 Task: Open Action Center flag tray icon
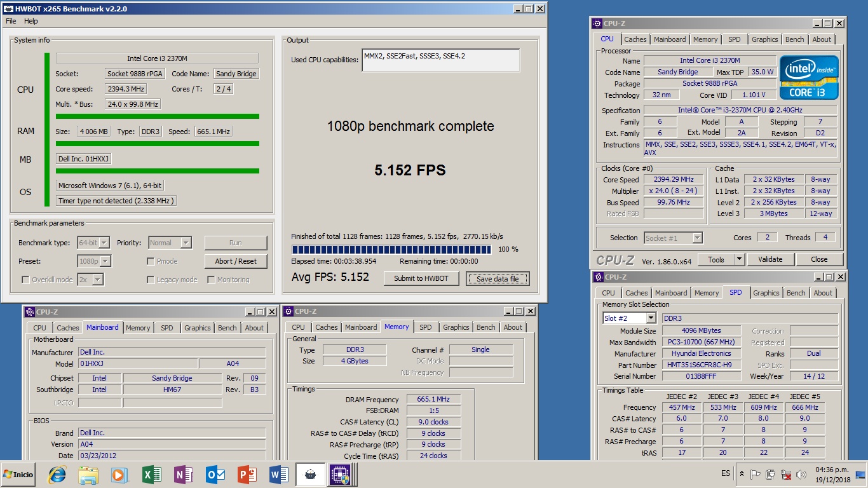[x=756, y=474]
